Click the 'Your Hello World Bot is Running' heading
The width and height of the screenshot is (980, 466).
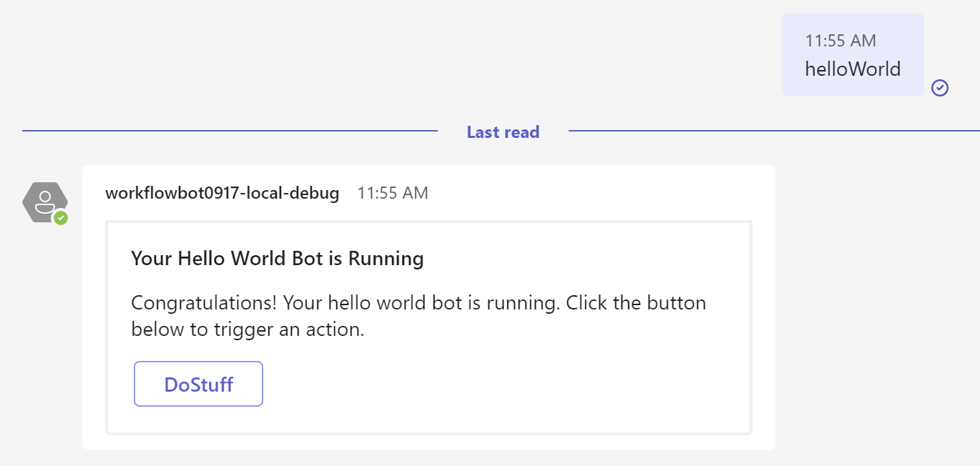point(278,258)
